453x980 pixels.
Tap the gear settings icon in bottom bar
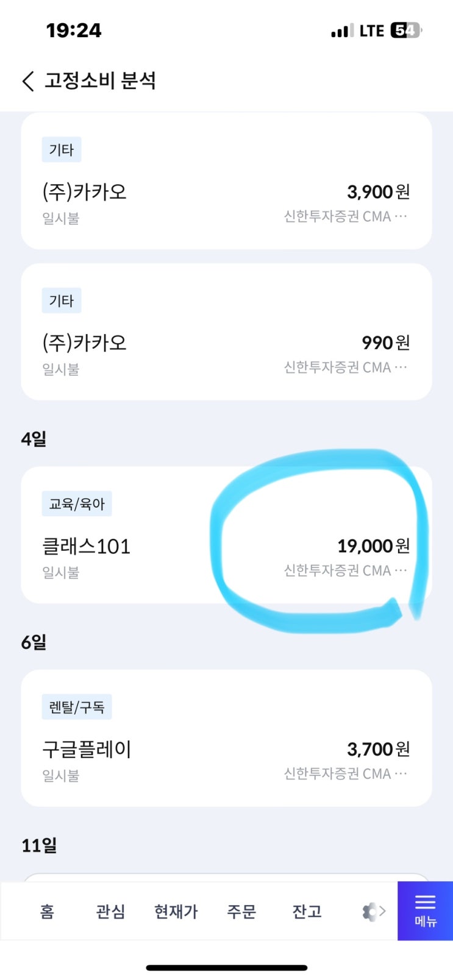tap(369, 912)
